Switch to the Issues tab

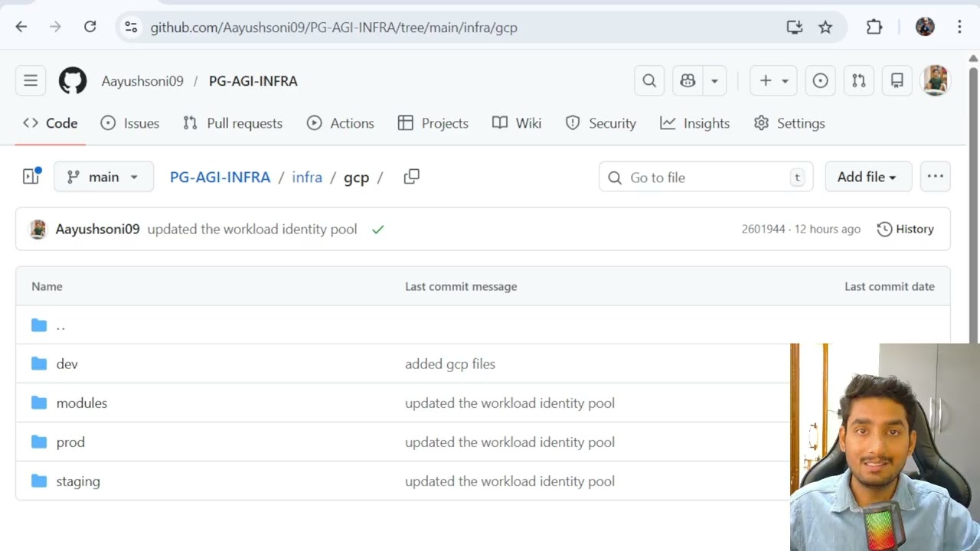click(130, 123)
